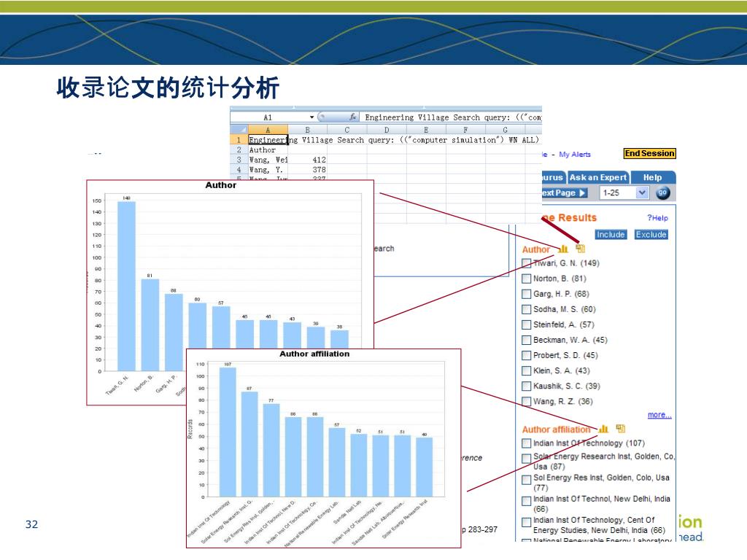Click the round go button
The image size is (747, 560).
(x=662, y=192)
